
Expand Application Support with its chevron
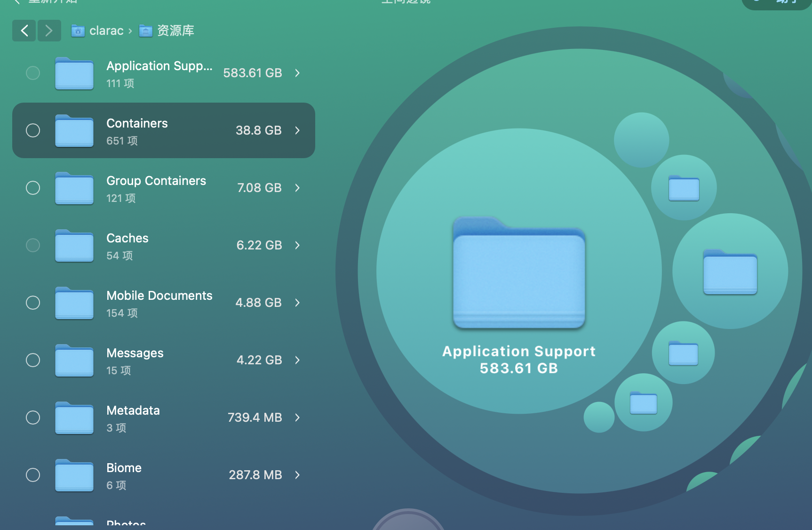click(x=297, y=73)
